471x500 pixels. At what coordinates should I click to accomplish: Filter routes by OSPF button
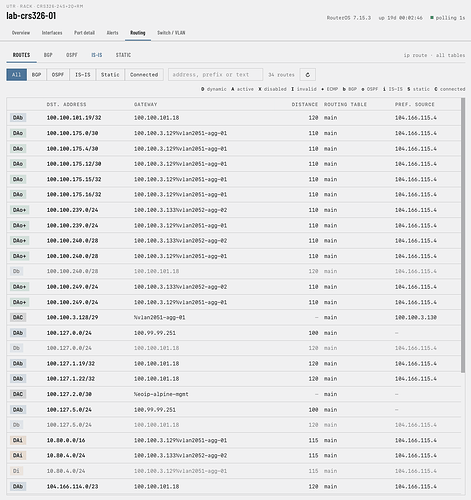(x=58, y=75)
